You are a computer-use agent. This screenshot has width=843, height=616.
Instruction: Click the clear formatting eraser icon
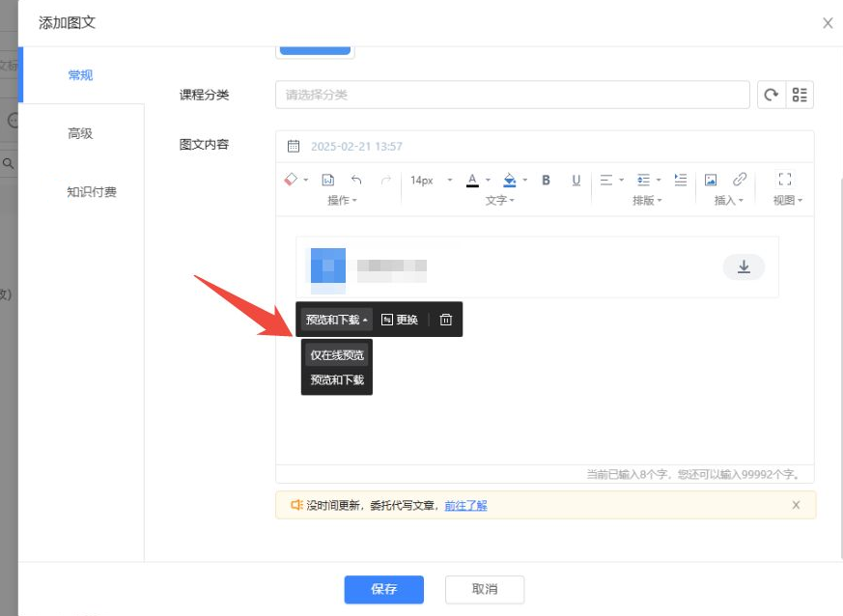[x=291, y=180]
